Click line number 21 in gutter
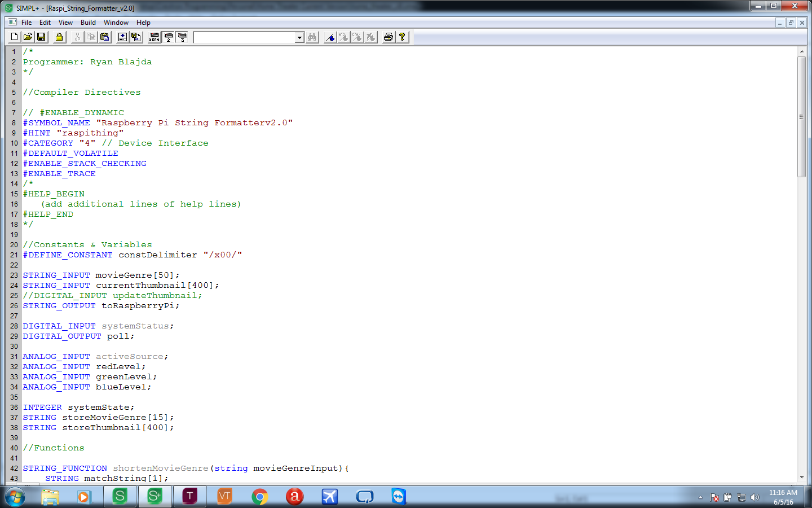 click(14, 255)
